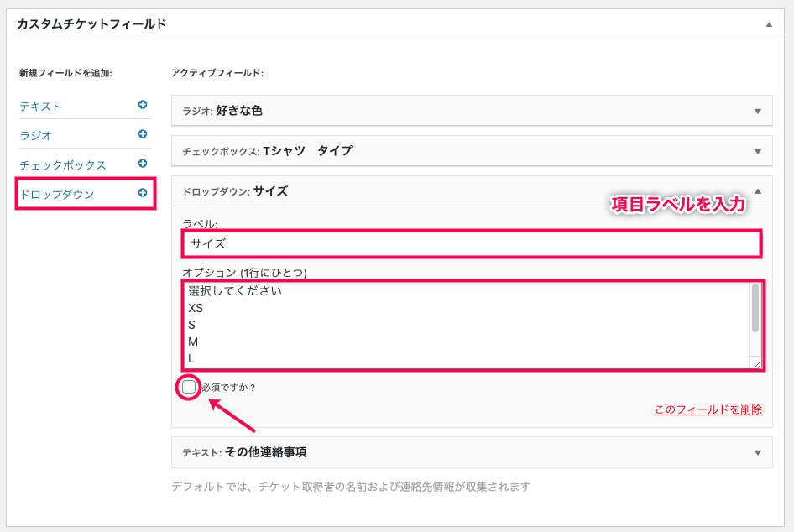Click the 好きな色 field title
Image resolution: width=794 pixels, height=532 pixels.
239,111
